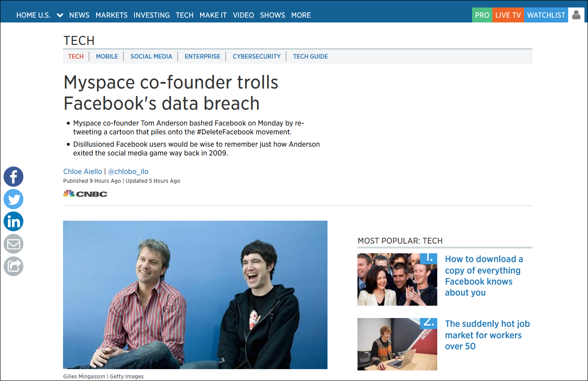The width and height of the screenshot is (588, 381).
Task: Expand the HOME U.S. edition dropdown arrow
Action: pos(60,15)
